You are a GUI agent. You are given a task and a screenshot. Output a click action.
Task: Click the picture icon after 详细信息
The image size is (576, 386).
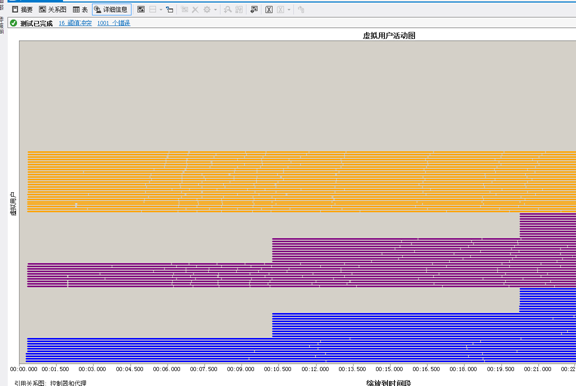pyautogui.click(x=141, y=10)
